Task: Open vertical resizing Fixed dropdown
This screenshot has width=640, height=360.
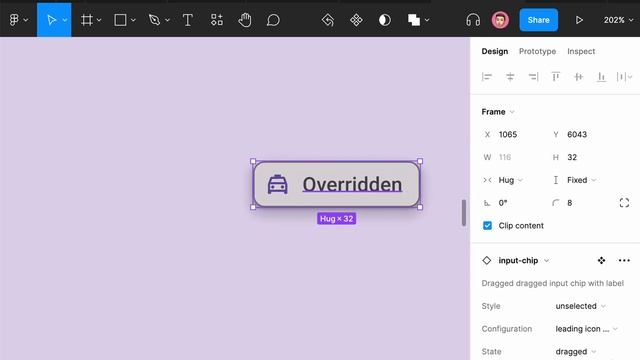Action: tap(581, 180)
